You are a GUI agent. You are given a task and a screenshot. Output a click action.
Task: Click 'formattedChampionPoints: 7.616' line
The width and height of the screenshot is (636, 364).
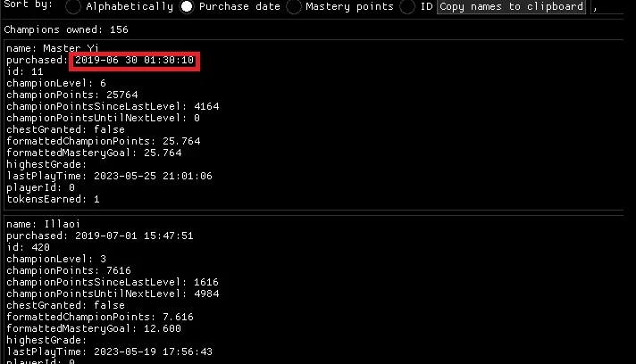[100, 317]
